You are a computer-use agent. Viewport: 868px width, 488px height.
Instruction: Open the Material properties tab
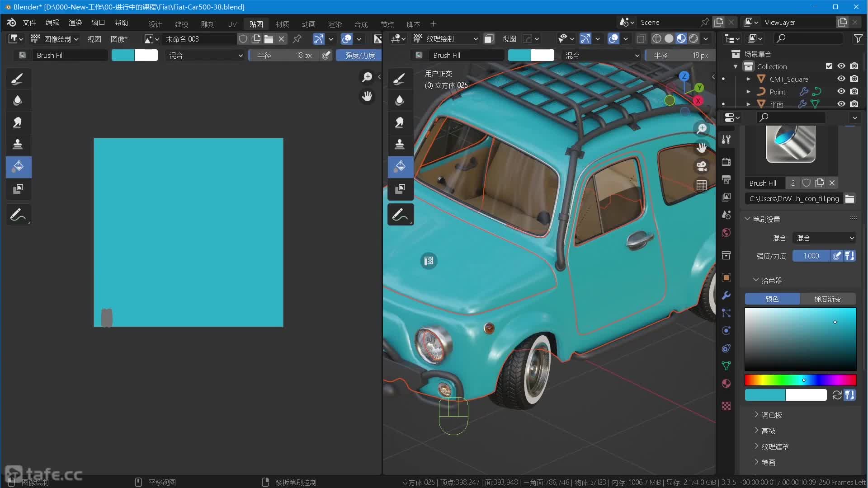tap(726, 384)
